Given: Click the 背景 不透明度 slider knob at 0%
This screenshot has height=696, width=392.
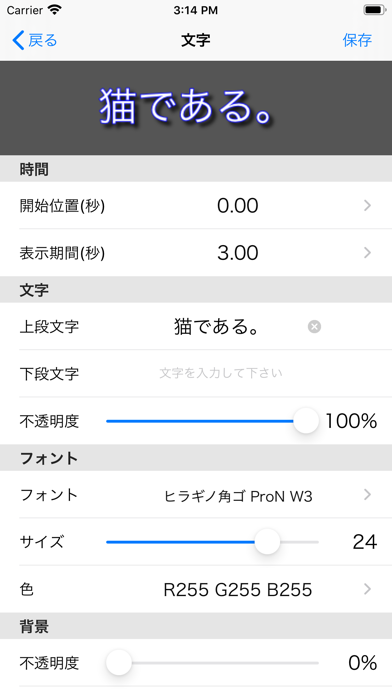Looking at the screenshot, I should coord(119,663).
